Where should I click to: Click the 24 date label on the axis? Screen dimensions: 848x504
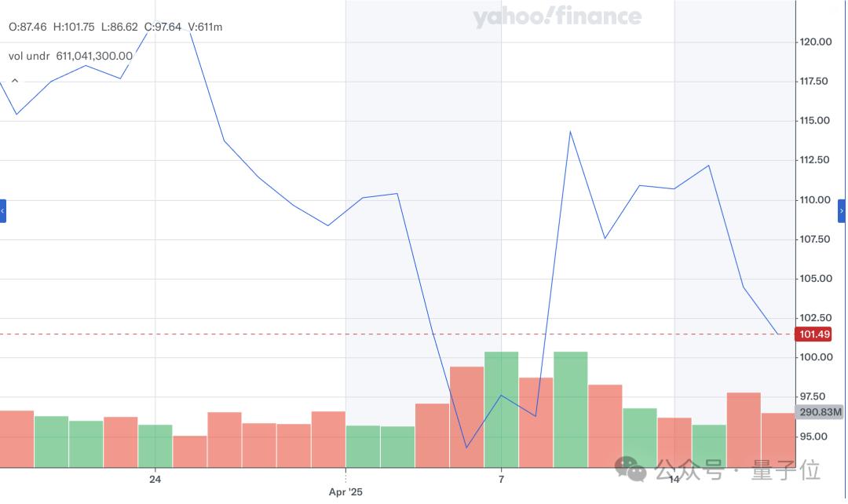pos(155,478)
